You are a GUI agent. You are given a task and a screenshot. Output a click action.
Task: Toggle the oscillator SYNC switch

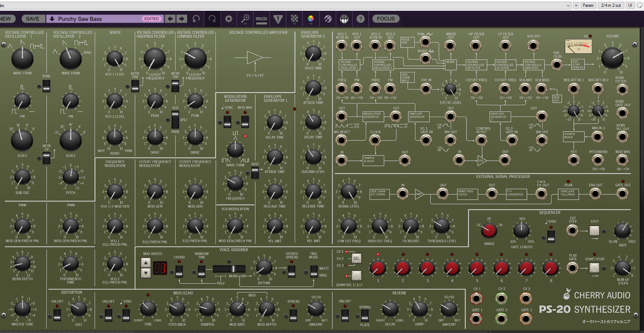click(x=46, y=86)
